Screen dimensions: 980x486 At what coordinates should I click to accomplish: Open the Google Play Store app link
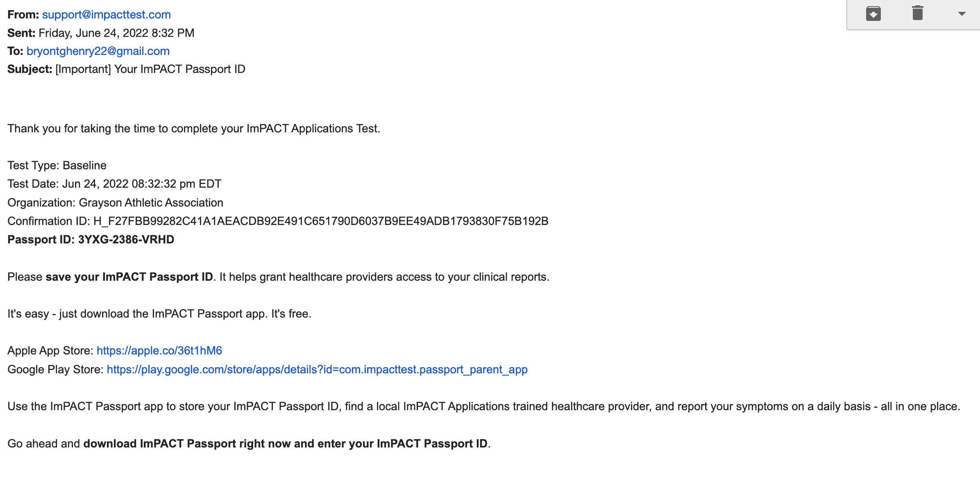click(317, 369)
